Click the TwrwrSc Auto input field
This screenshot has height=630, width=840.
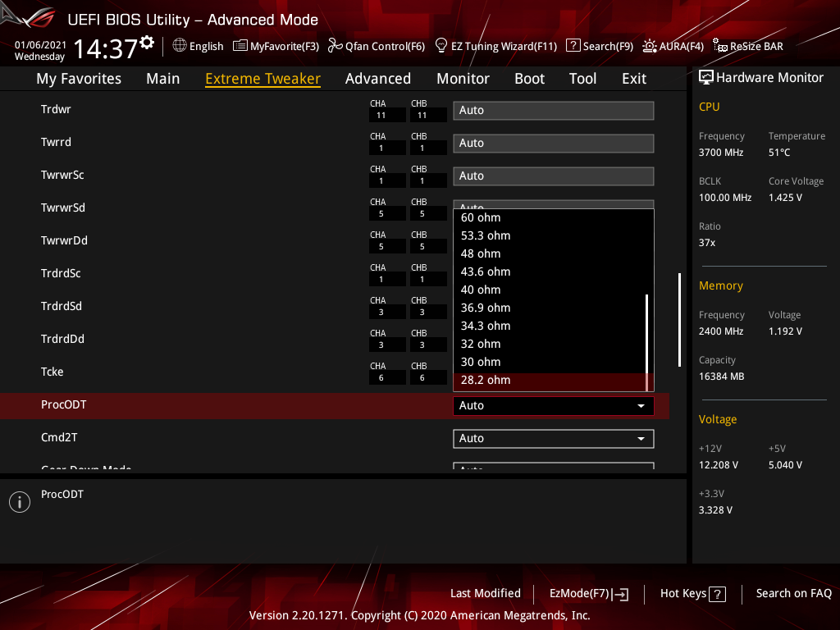554,176
